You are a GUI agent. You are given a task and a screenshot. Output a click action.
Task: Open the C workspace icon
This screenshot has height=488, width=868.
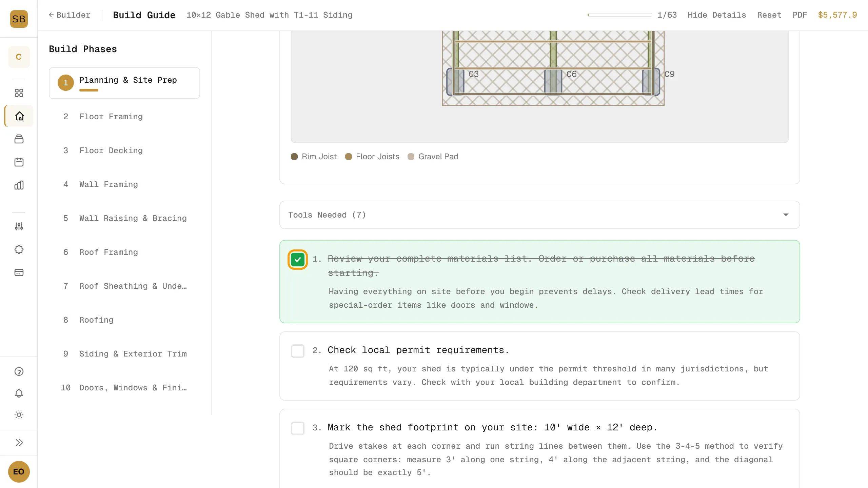tap(19, 57)
